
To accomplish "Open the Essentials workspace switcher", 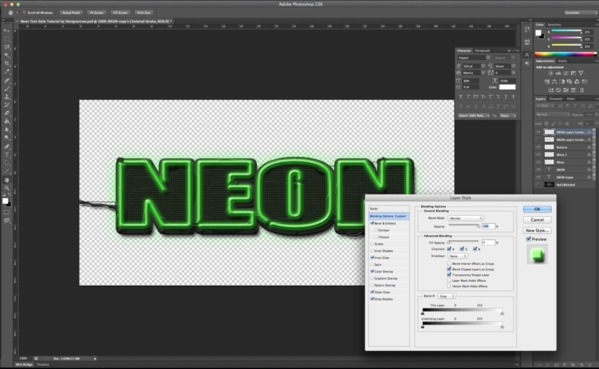I will point(580,13).
